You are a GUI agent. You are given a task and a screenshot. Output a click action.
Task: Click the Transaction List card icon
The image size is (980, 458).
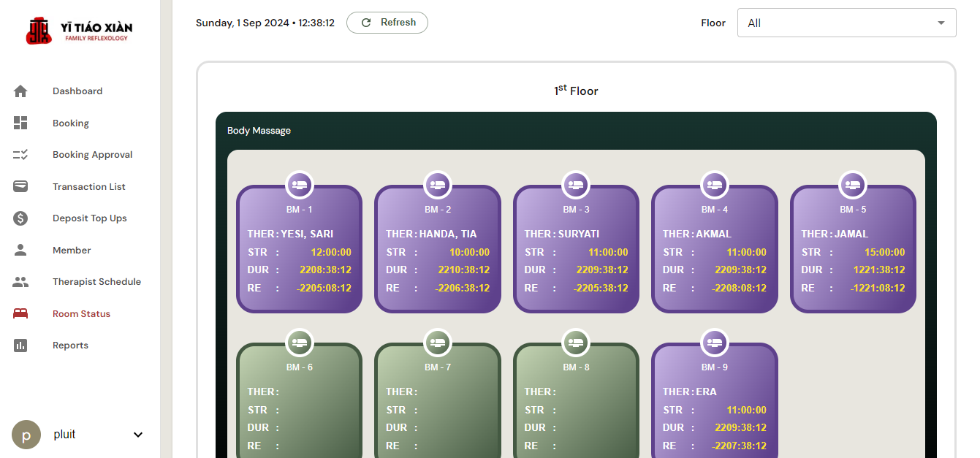coord(20,186)
